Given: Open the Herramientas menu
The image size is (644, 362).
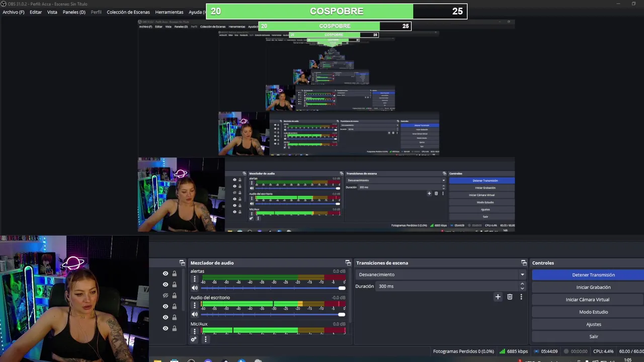Looking at the screenshot, I should pos(169,12).
